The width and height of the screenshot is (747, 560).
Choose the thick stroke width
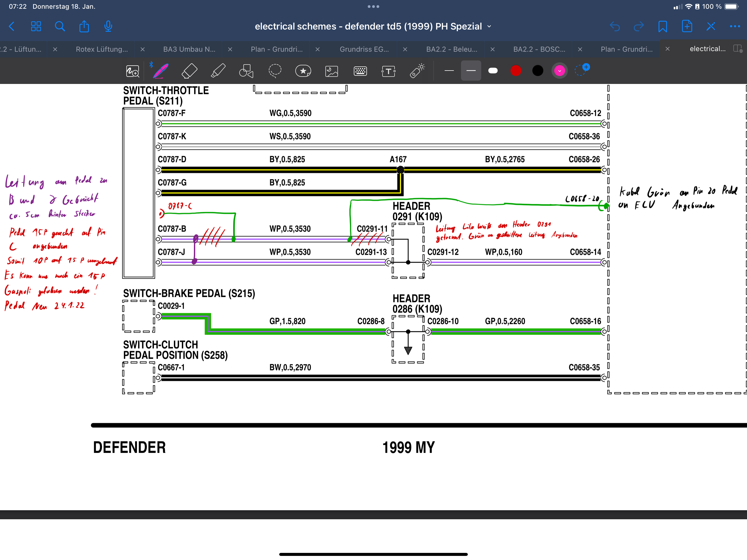coord(493,71)
